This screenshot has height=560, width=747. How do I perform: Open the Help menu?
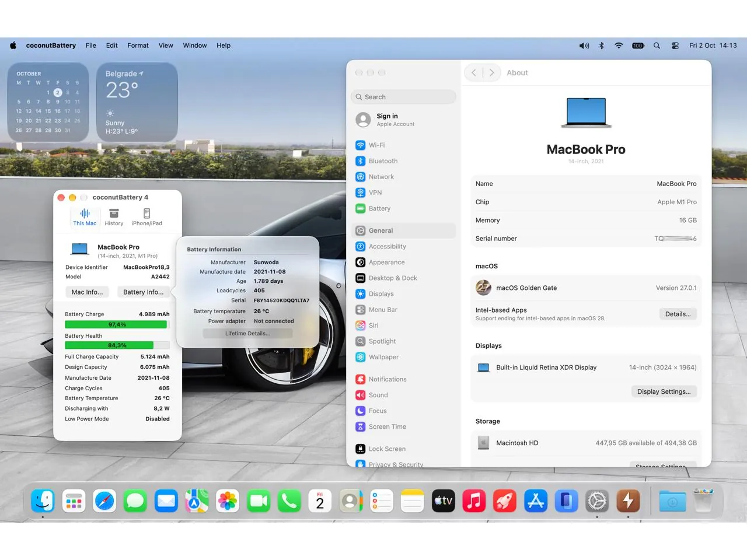click(224, 45)
